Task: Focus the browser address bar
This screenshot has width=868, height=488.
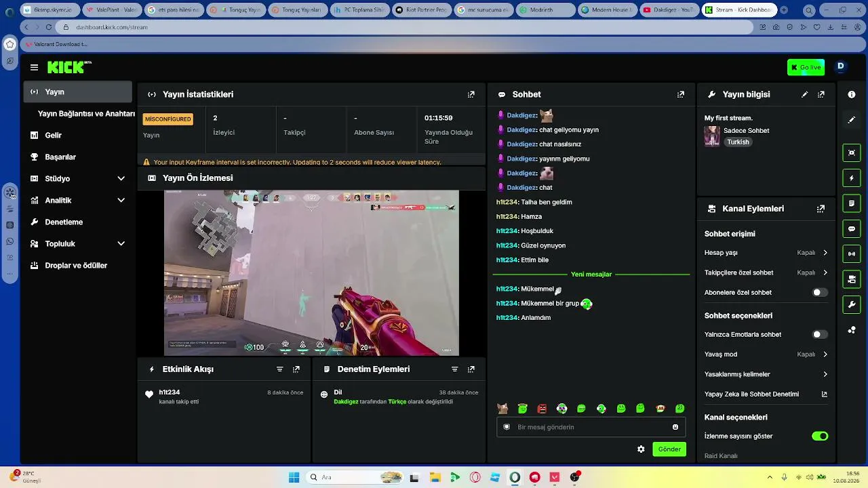Action: pos(407,27)
